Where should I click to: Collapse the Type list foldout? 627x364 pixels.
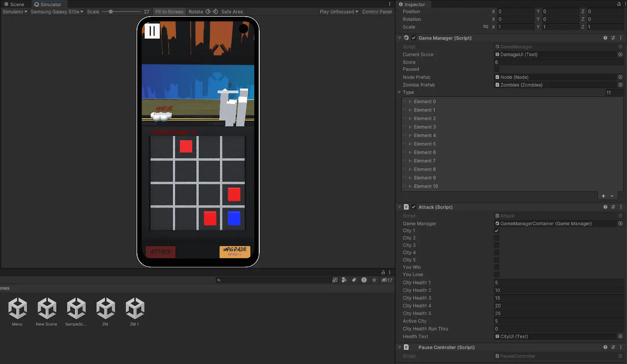point(399,92)
